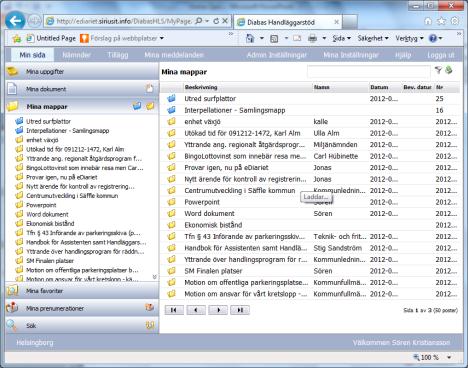
Task: Open Centrumutveckling i Säffle kommun table row
Action: point(309,190)
